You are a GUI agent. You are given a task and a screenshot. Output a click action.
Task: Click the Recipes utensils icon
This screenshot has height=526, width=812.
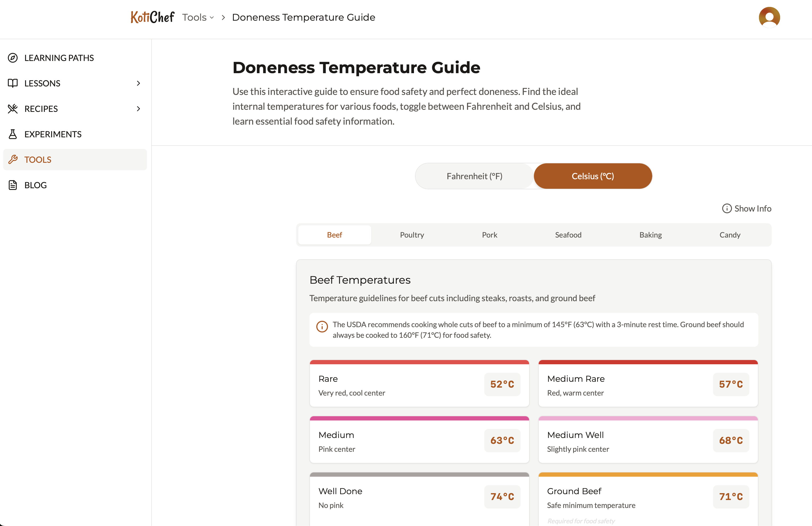[x=13, y=109]
